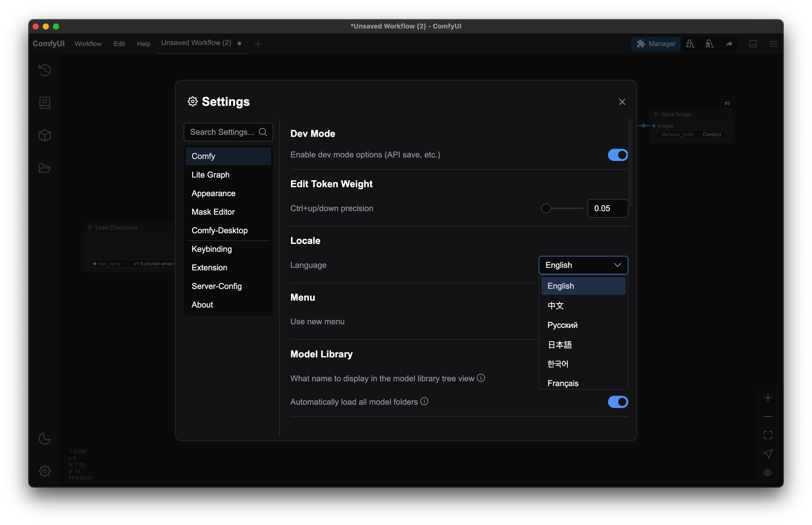The height and width of the screenshot is (525, 812).
Task: Open the queue history sidebar icon
Action: [45, 70]
